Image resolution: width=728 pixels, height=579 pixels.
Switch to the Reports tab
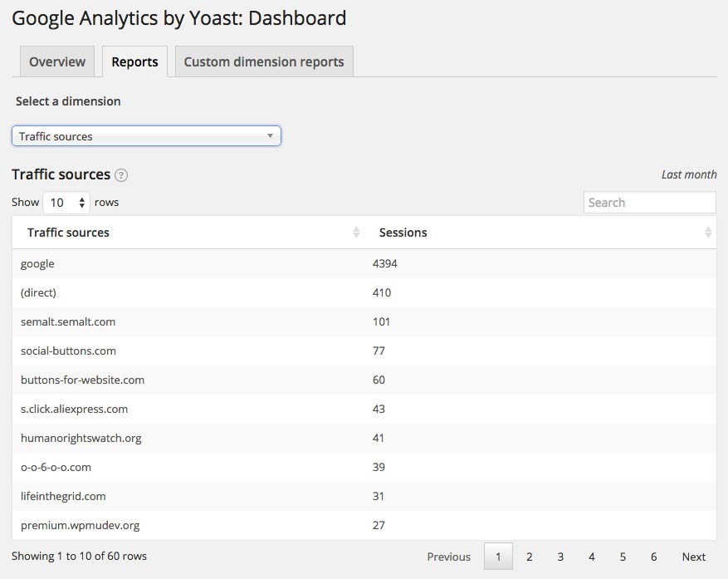tap(134, 61)
